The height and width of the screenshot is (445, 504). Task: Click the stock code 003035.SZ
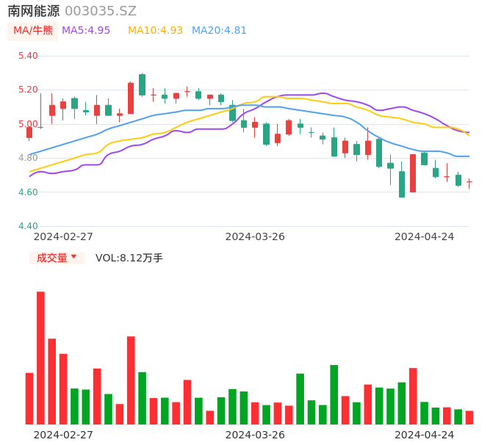101,11
